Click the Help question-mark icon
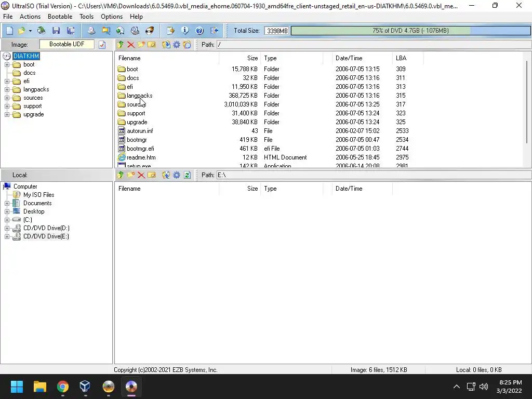The image size is (532, 399). (199, 31)
